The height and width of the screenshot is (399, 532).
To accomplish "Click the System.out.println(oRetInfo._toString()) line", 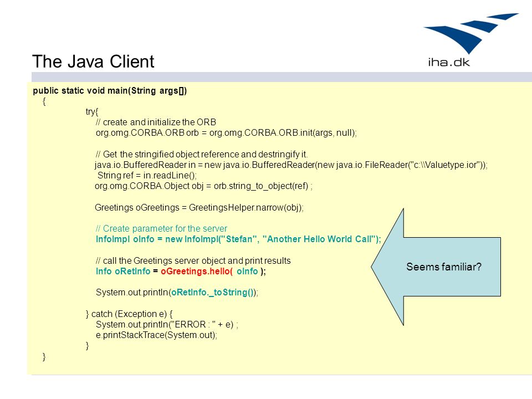I will tap(177, 292).
